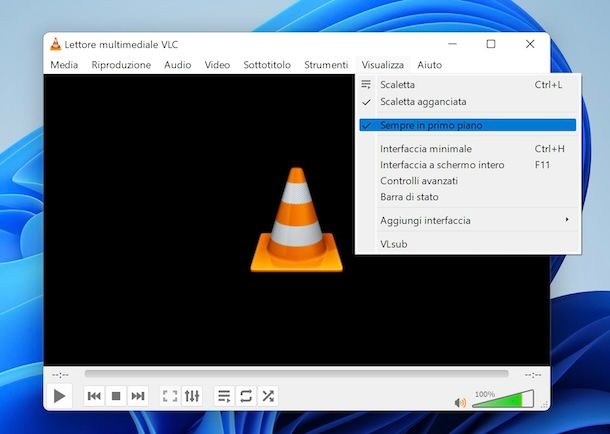Open the Media menu
The height and width of the screenshot is (434, 610).
[64, 65]
